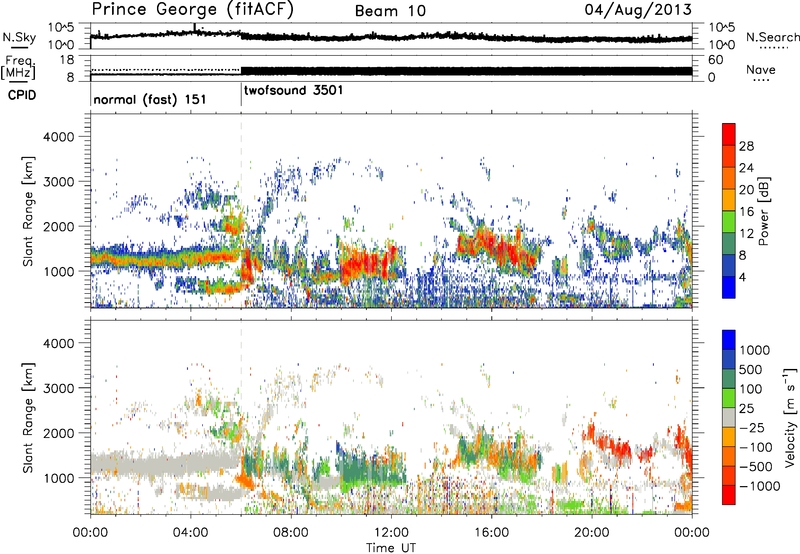The image size is (800, 554).
Task: Click the Slant Range label of the velocity panel
Action: coord(28,417)
